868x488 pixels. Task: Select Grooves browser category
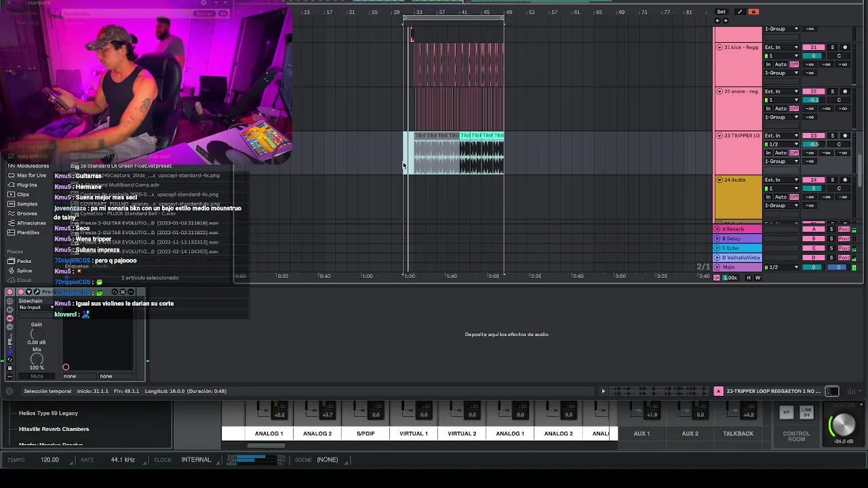click(22, 213)
